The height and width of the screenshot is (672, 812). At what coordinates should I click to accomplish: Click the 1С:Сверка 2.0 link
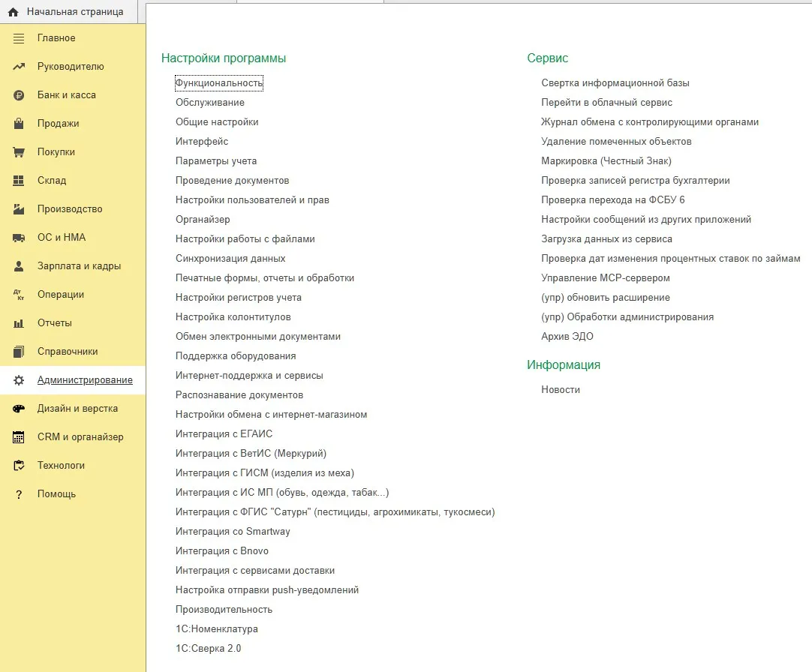[208, 649]
